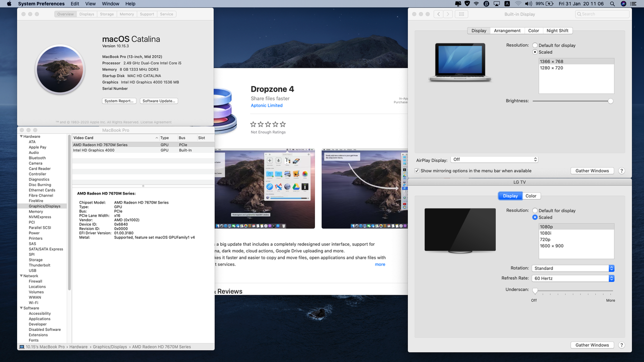Click help button in Built-in Display window
Viewport: 644px width, 362px height.
click(621, 171)
